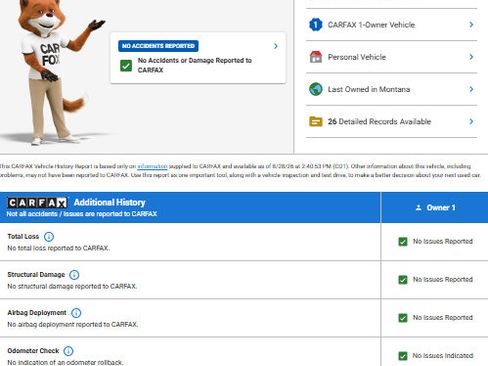Click the CARFAX logo in Additional History header

37,202
